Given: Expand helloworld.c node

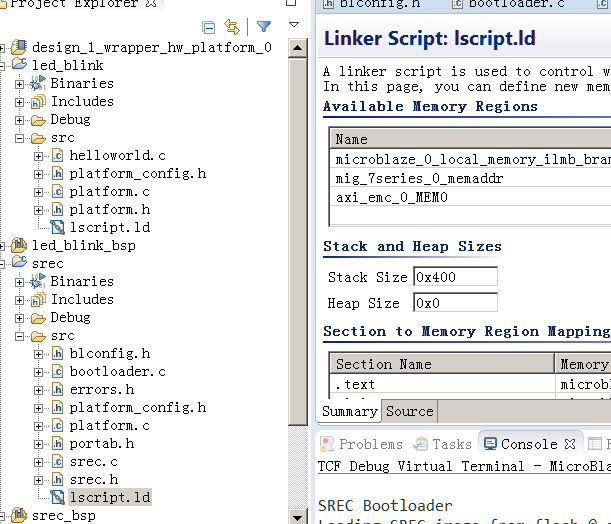Looking at the screenshot, I should [38, 156].
